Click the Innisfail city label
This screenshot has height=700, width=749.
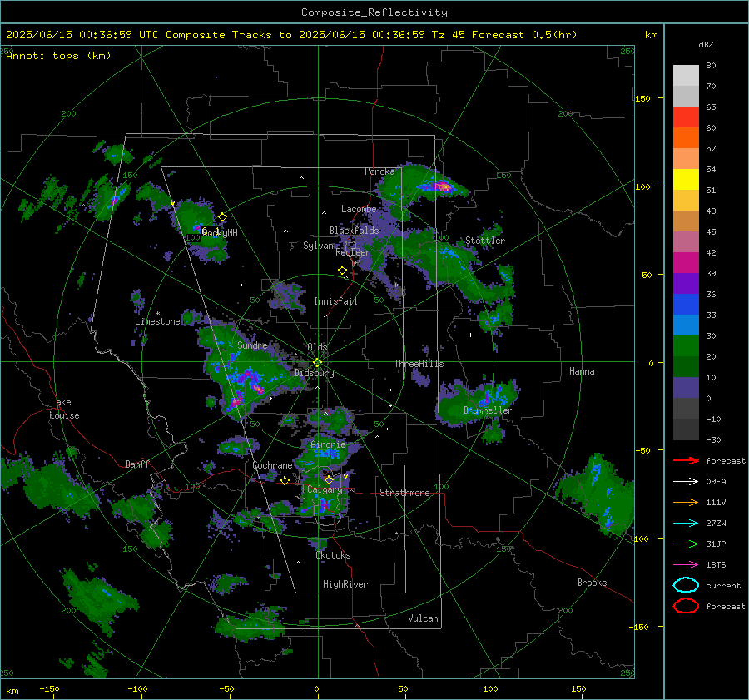[x=335, y=301]
